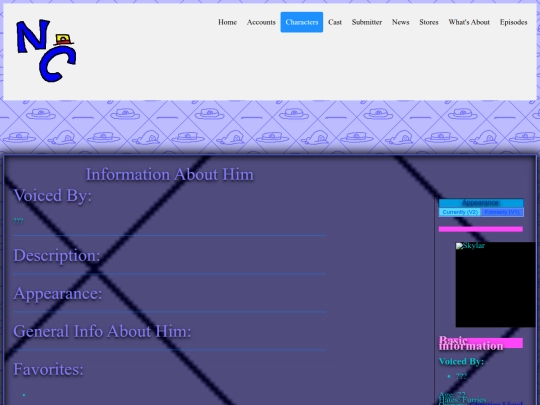This screenshot has height=405, width=540.
Task: Switch to the Currently (V2) appearance tab
Action: [460, 212]
